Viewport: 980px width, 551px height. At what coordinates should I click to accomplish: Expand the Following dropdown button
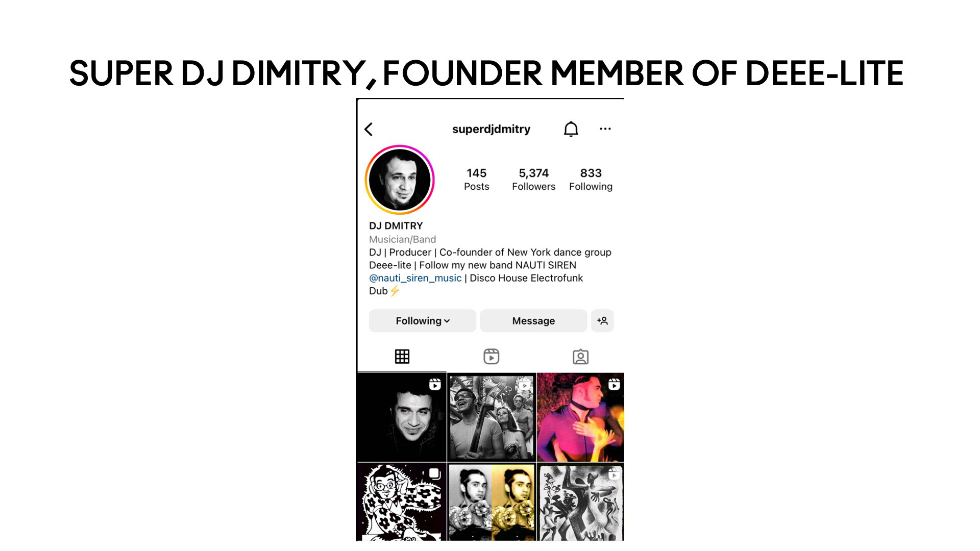[x=423, y=321]
